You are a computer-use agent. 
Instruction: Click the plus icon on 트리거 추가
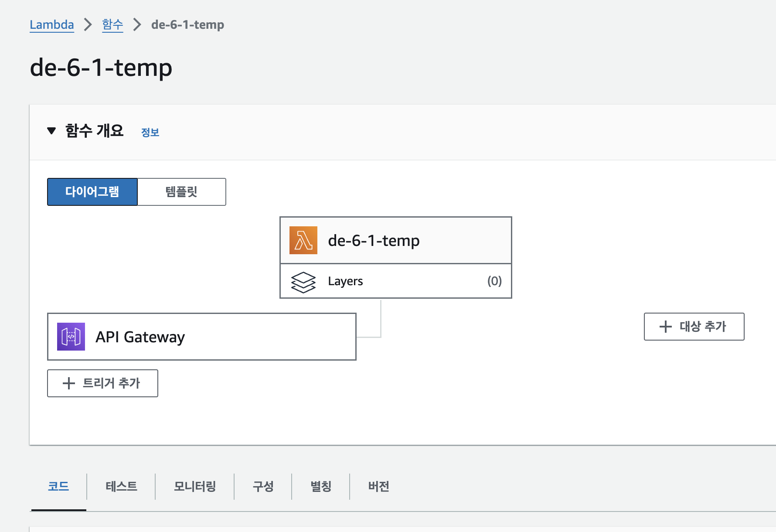coord(69,383)
